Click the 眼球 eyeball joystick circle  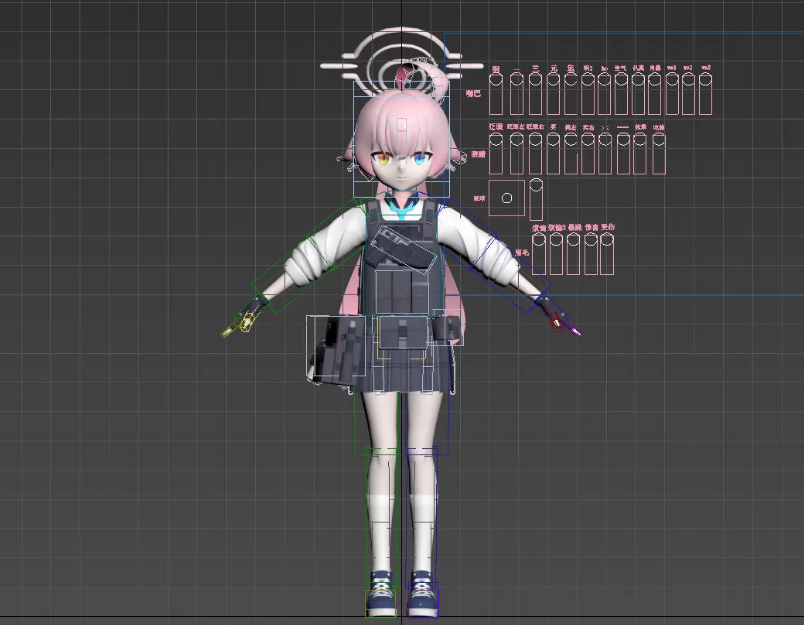coord(507,198)
